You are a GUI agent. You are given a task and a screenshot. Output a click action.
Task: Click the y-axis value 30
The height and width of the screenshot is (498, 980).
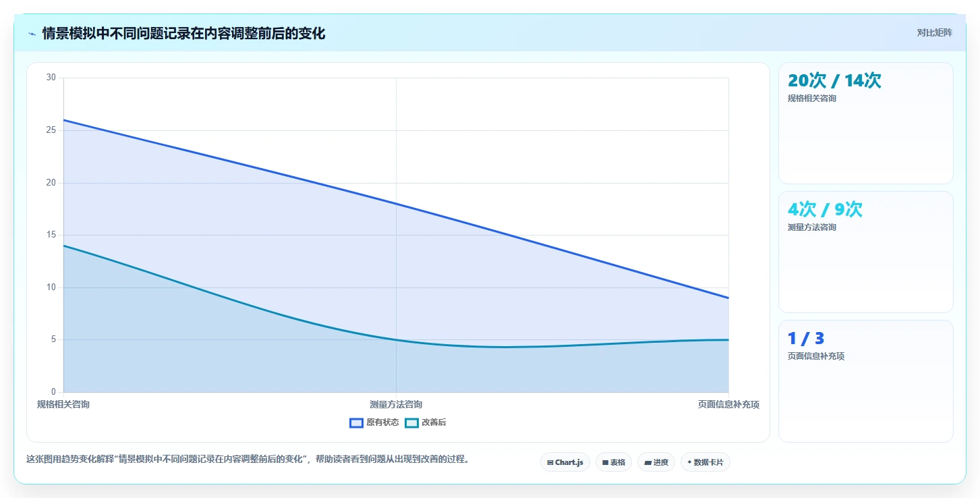pyautogui.click(x=51, y=78)
